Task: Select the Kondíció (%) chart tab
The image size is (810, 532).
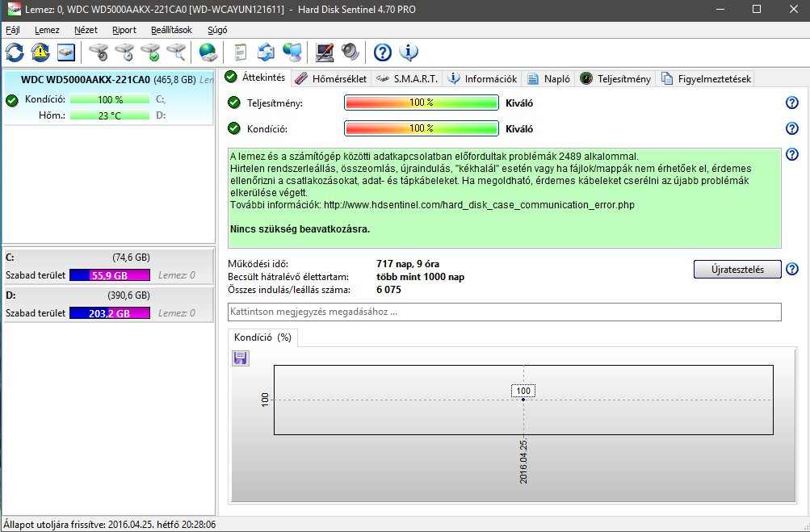Action: tap(262, 337)
